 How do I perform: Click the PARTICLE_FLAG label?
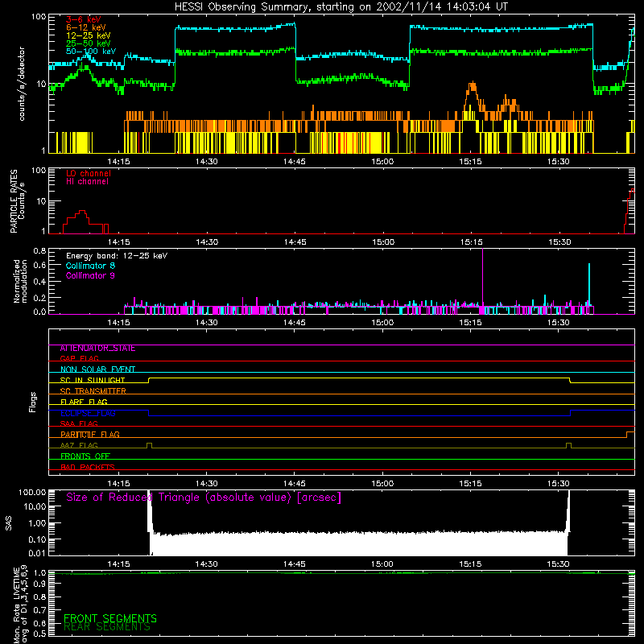(90, 434)
